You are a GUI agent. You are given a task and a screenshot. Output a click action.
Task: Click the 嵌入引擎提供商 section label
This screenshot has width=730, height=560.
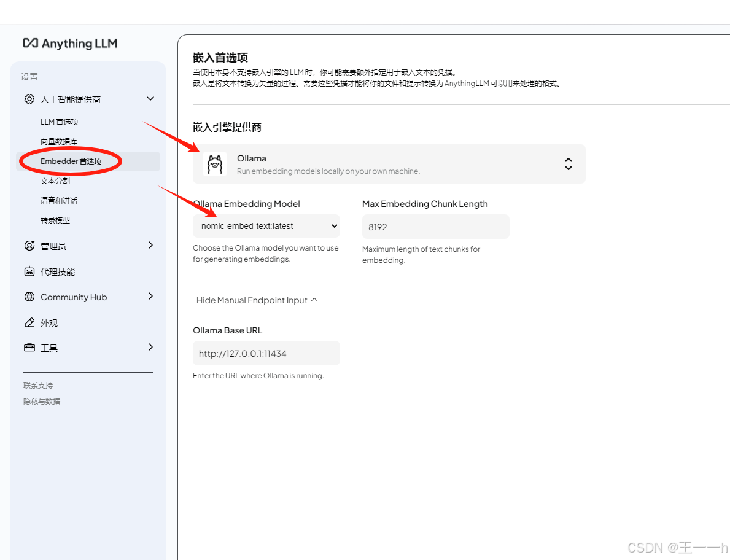tap(227, 127)
